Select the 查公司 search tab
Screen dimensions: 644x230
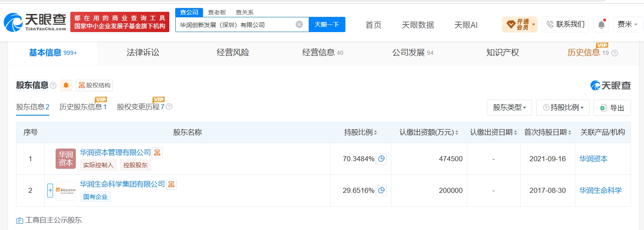189,12
